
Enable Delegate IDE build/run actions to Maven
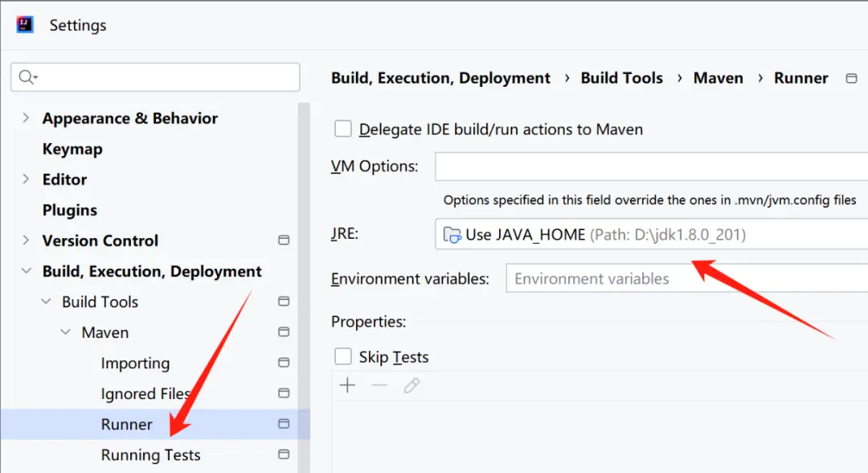[343, 129]
